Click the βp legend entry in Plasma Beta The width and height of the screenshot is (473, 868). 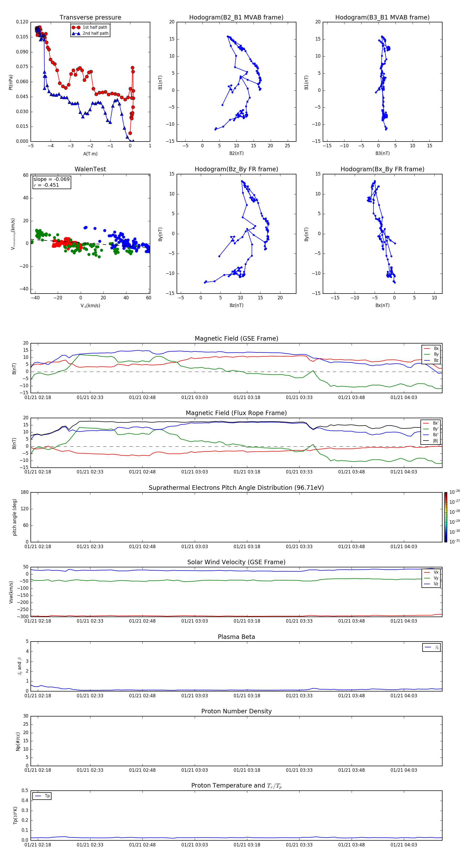(x=431, y=647)
